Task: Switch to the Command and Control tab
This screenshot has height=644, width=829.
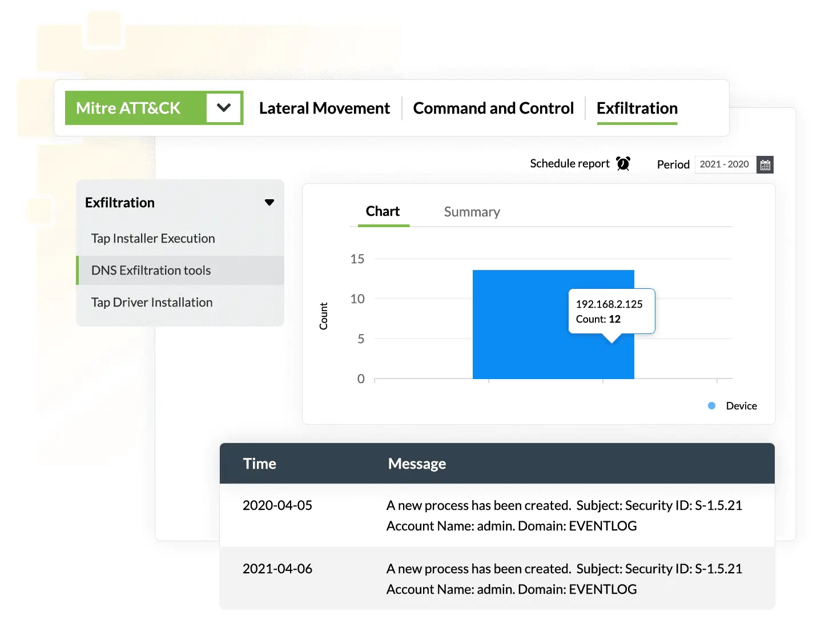Action: (493, 108)
